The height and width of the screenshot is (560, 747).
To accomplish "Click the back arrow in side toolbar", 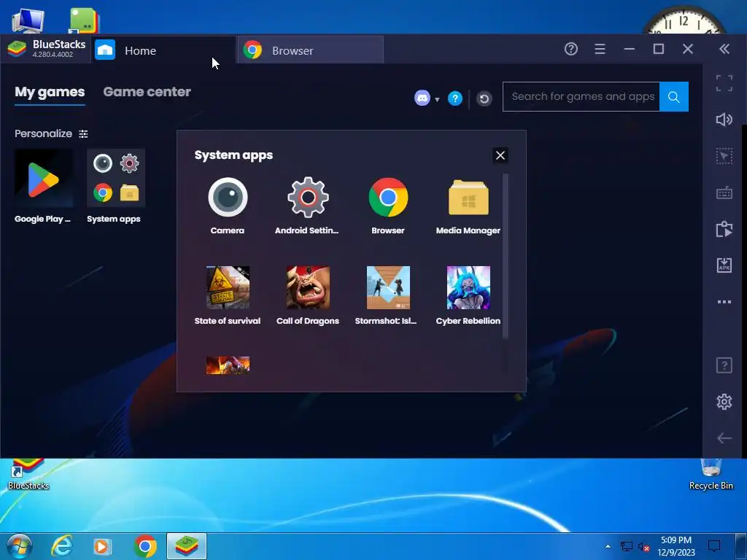I will click(724, 438).
